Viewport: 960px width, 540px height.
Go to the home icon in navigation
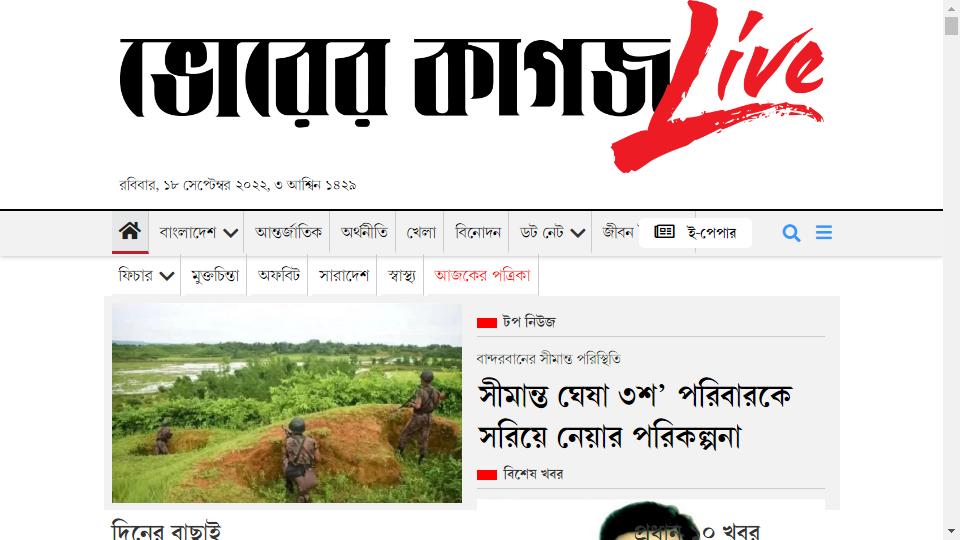tap(130, 231)
